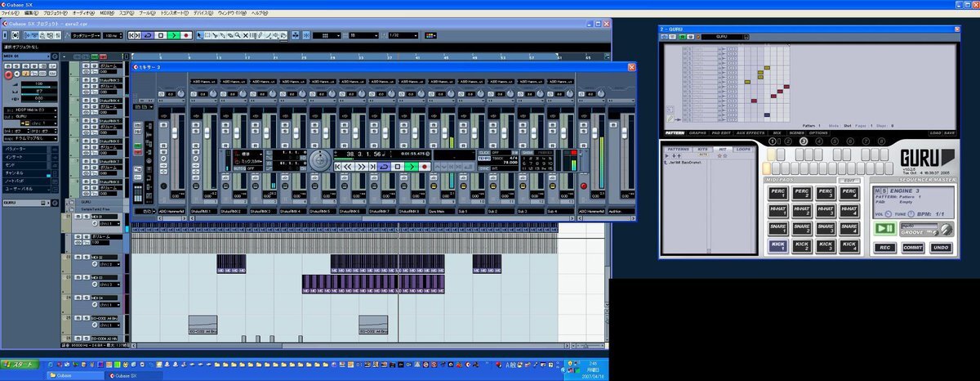The width and height of the screenshot is (980, 381).
Task: Toggle the CLICK metronome in transport panel
Action: (x=486, y=153)
